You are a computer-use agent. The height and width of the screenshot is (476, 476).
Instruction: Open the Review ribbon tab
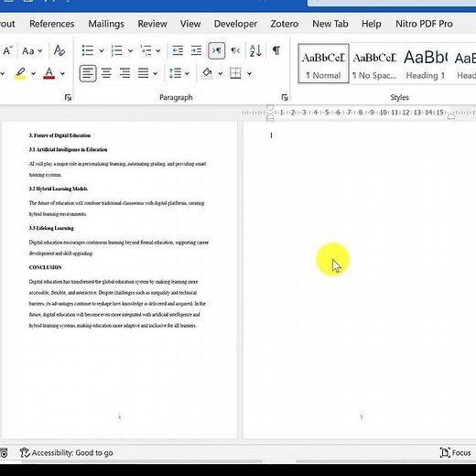click(152, 24)
